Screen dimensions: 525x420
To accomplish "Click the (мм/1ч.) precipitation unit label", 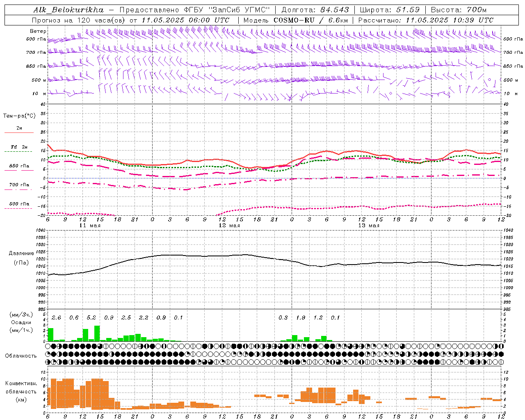I will (x=21, y=330).
